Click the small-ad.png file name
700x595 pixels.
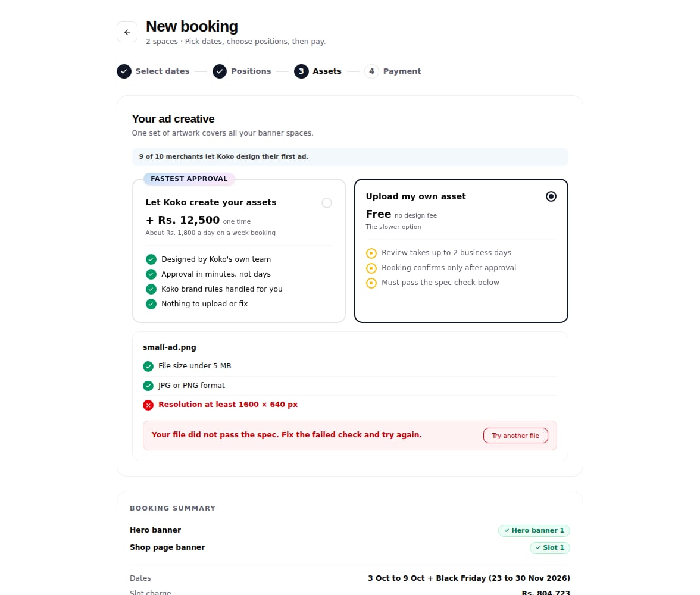tap(170, 347)
